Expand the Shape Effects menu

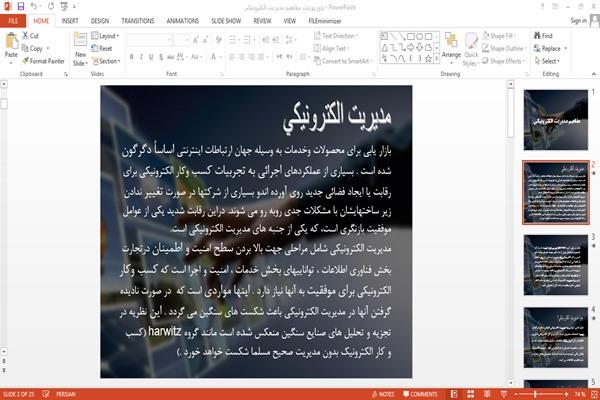click(x=504, y=61)
